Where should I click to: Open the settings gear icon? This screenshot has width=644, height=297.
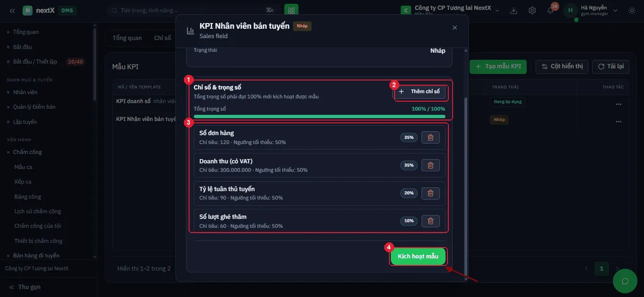coord(532,10)
